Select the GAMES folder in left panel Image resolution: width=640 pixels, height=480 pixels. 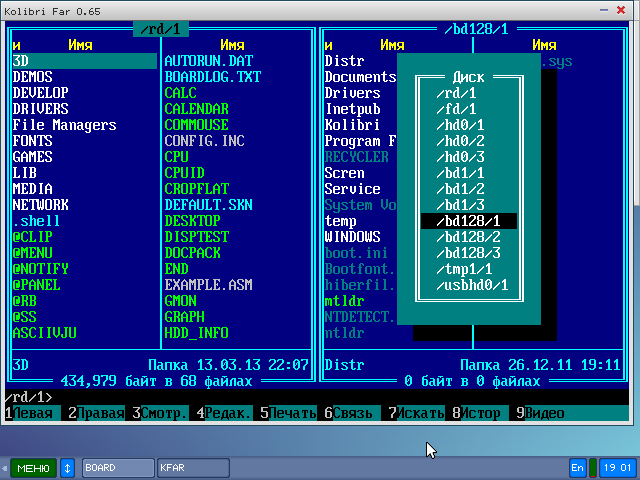pyautogui.click(x=33, y=157)
